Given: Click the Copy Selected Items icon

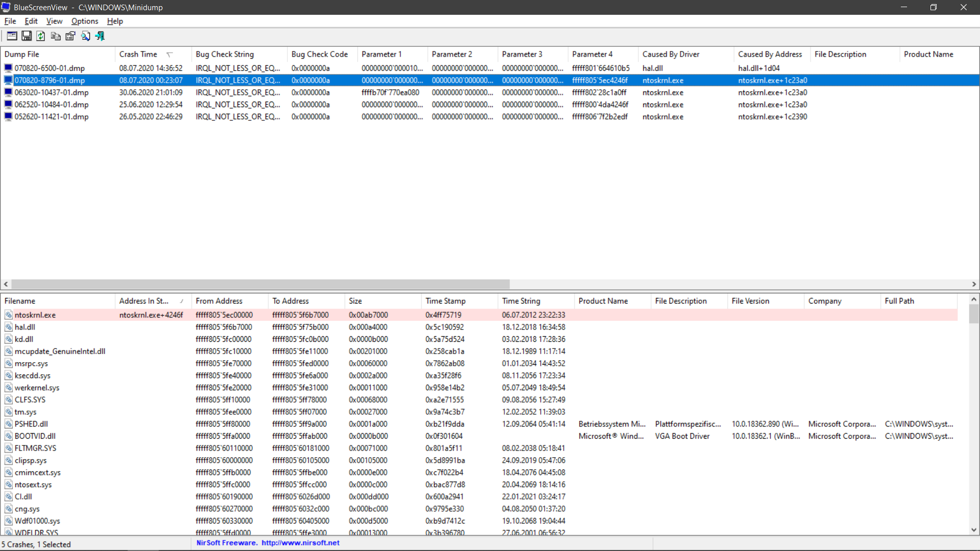Looking at the screenshot, I should (56, 36).
